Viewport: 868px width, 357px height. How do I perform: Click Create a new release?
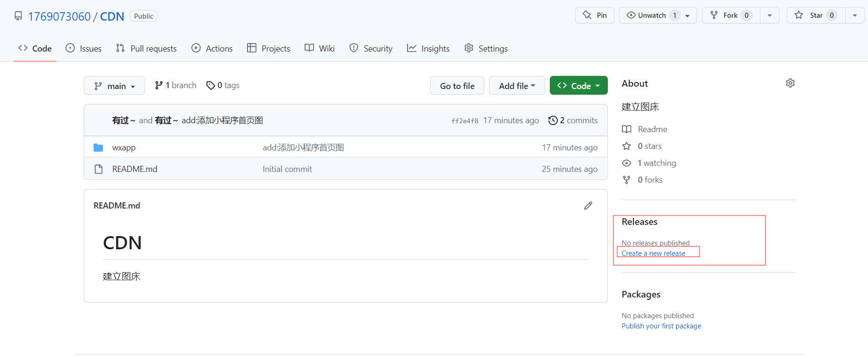click(x=654, y=253)
